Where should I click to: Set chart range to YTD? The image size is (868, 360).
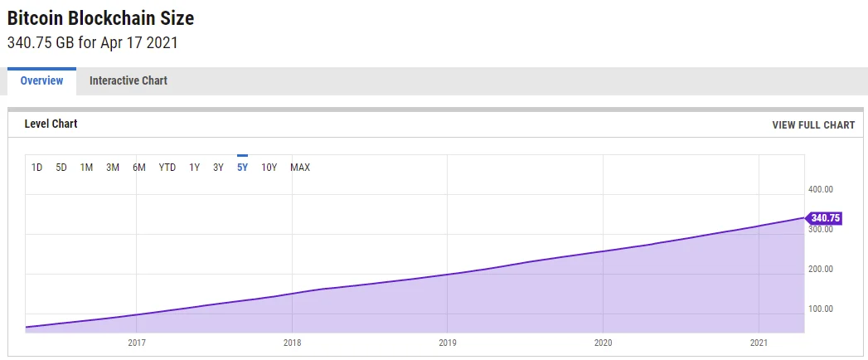click(x=167, y=168)
